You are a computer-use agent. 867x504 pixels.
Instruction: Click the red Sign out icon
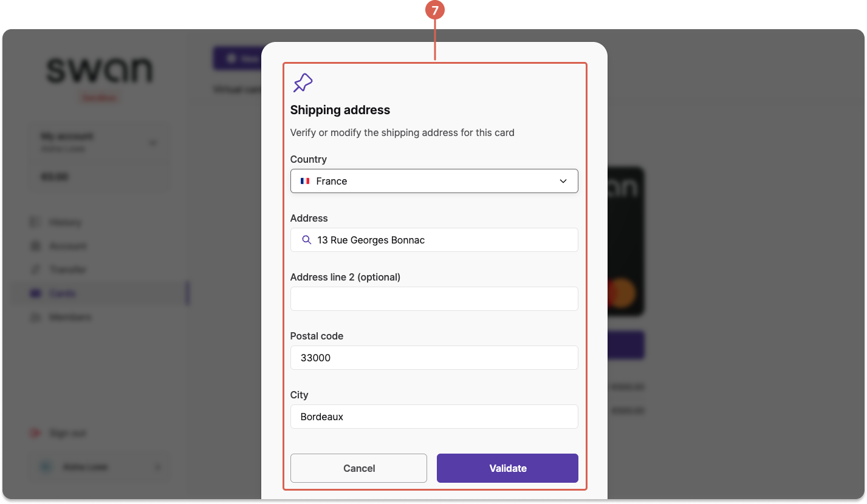pyautogui.click(x=35, y=433)
